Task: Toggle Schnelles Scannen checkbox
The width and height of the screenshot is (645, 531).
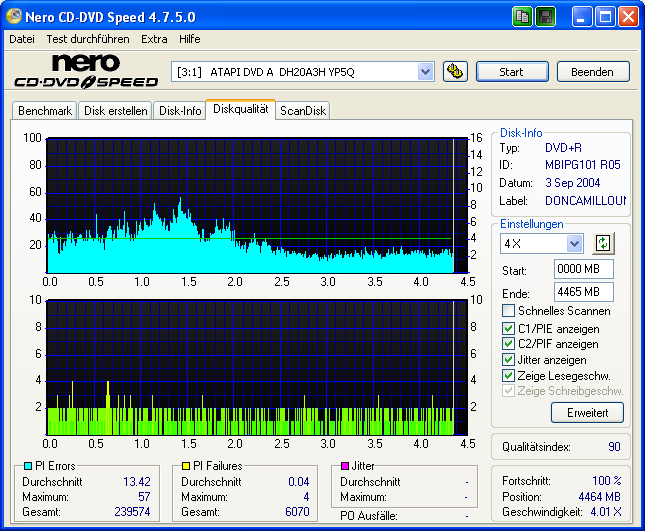Action: [508, 311]
